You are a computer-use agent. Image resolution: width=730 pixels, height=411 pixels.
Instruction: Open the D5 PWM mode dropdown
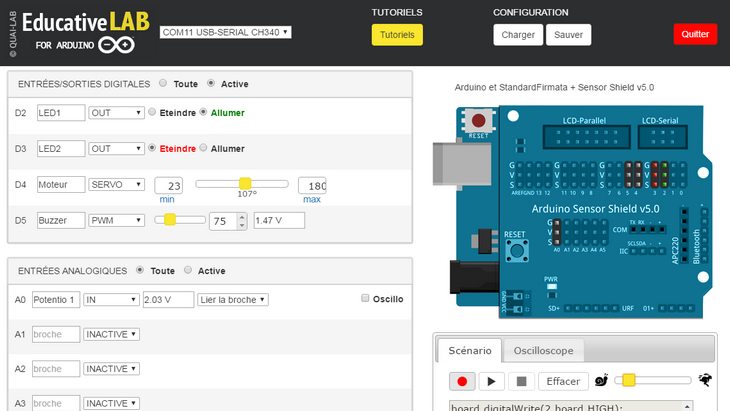pos(116,220)
